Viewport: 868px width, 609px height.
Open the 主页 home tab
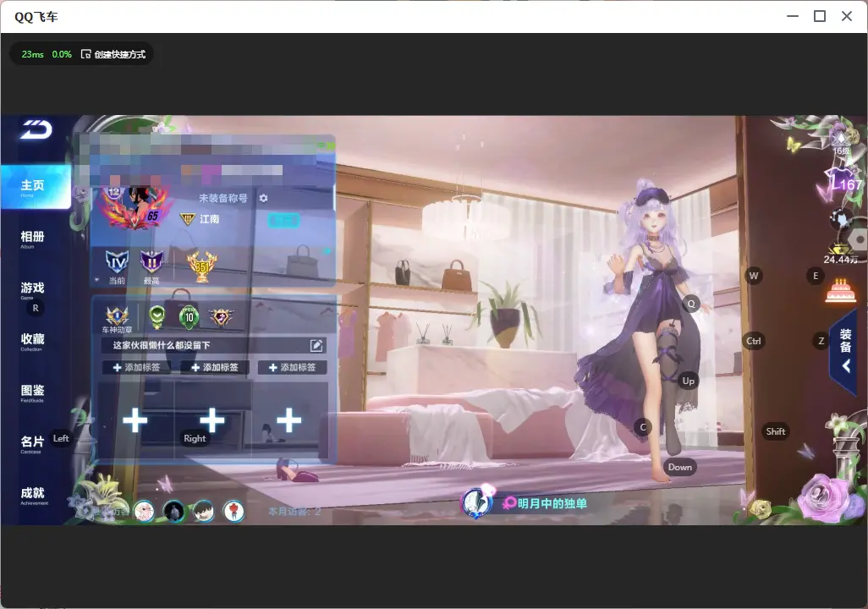[36, 187]
